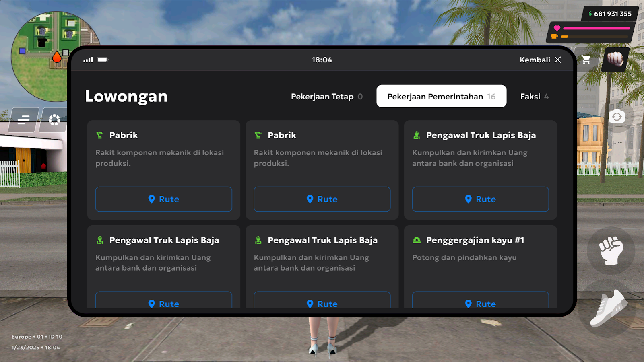The width and height of the screenshot is (644, 362).
Task: Click the X close icon next to Kembali
Action: [558, 60]
